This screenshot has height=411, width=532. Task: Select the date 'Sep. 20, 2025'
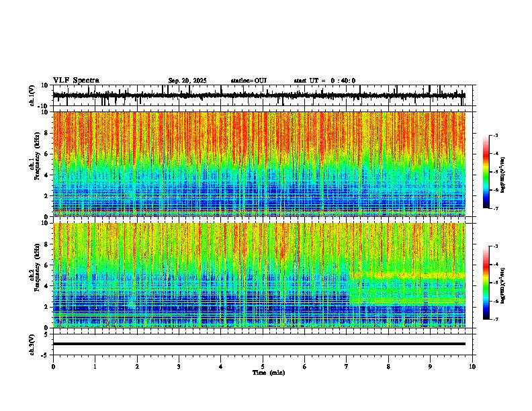tap(187, 81)
